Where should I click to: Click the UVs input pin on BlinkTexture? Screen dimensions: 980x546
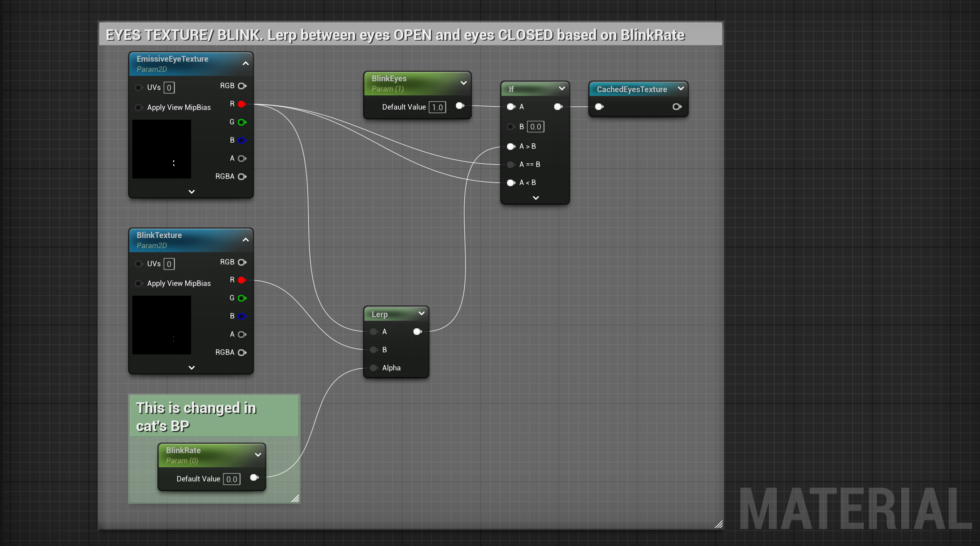(x=139, y=264)
